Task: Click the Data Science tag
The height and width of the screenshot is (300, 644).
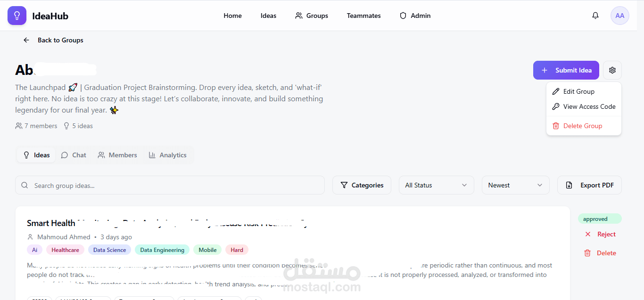Action: 109,250
